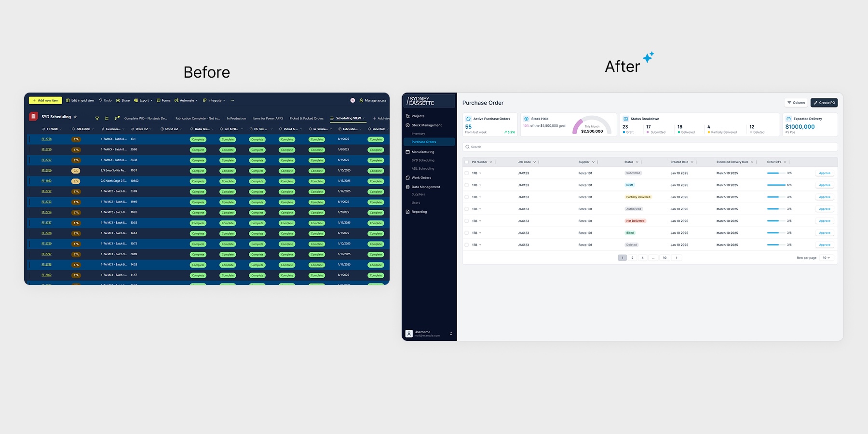Click the Manufacturing calendar icon
Image resolution: width=868 pixels, height=434 pixels.
[x=408, y=152]
